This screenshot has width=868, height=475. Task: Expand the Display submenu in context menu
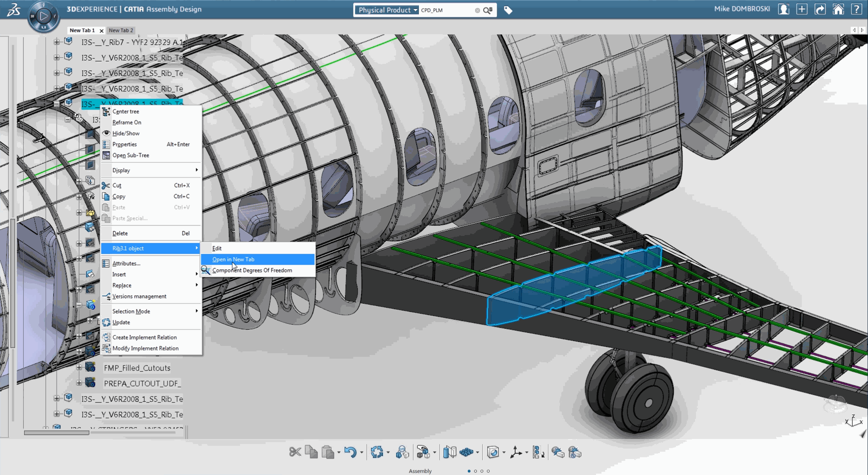197,170
